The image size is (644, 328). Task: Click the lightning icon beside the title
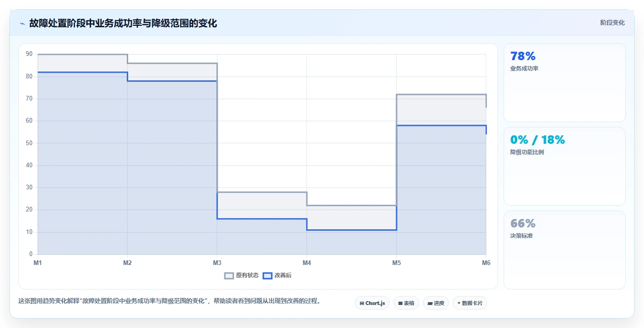[22, 23]
